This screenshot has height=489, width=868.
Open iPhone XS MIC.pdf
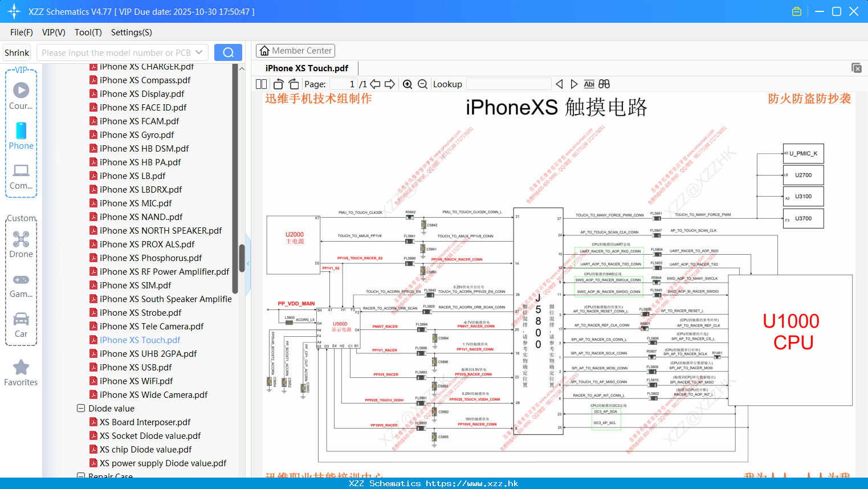pos(136,203)
